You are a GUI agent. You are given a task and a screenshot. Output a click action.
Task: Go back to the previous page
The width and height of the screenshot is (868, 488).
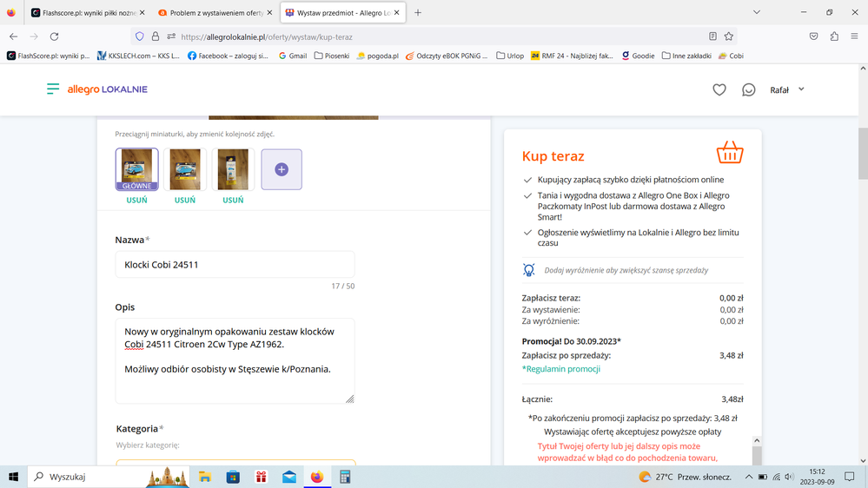[x=14, y=36]
